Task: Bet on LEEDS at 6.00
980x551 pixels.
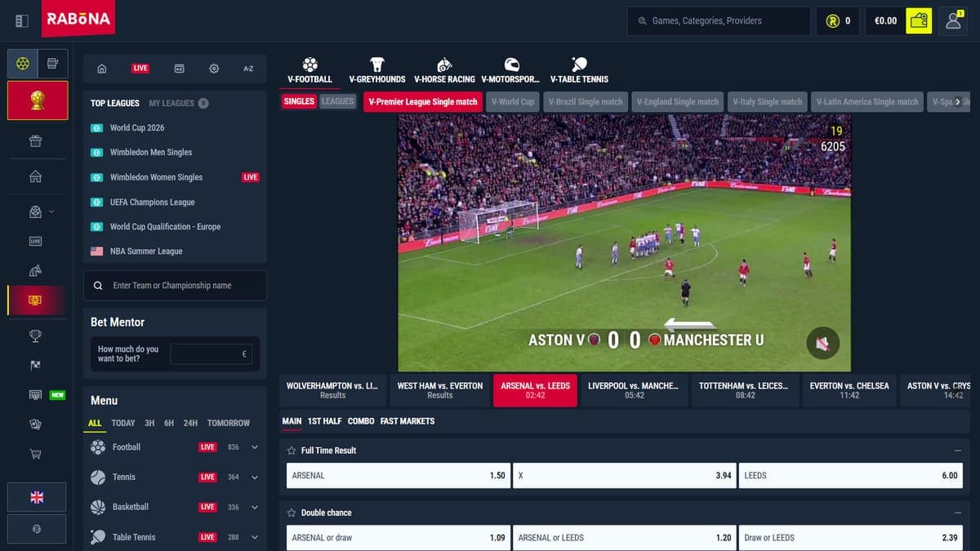Action: click(851, 475)
